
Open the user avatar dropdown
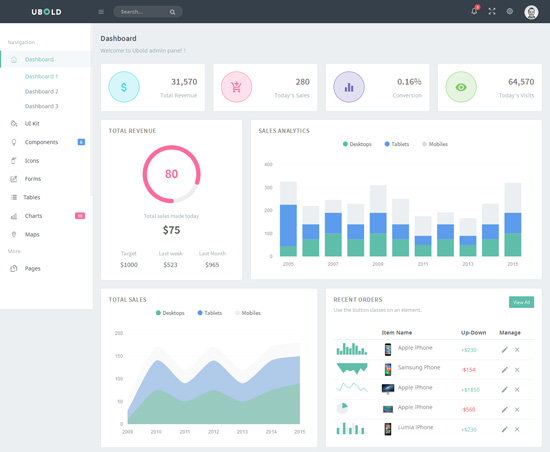pyautogui.click(x=531, y=12)
